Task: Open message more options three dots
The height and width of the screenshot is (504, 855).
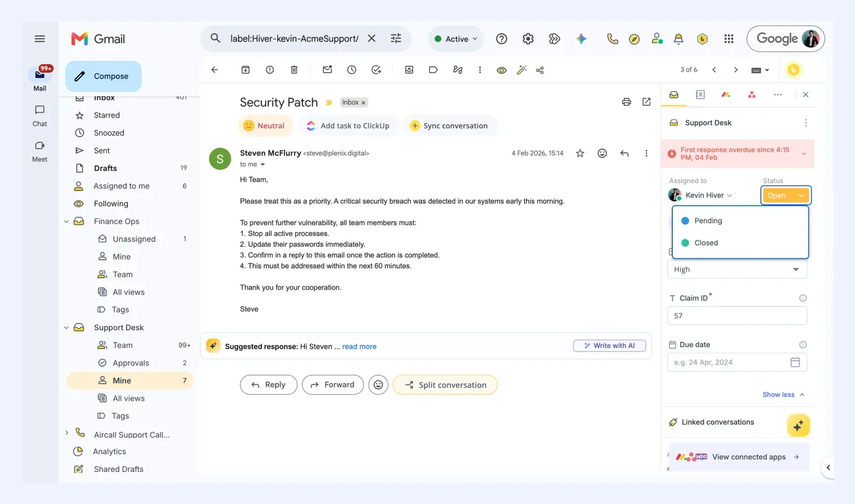Action: point(646,153)
